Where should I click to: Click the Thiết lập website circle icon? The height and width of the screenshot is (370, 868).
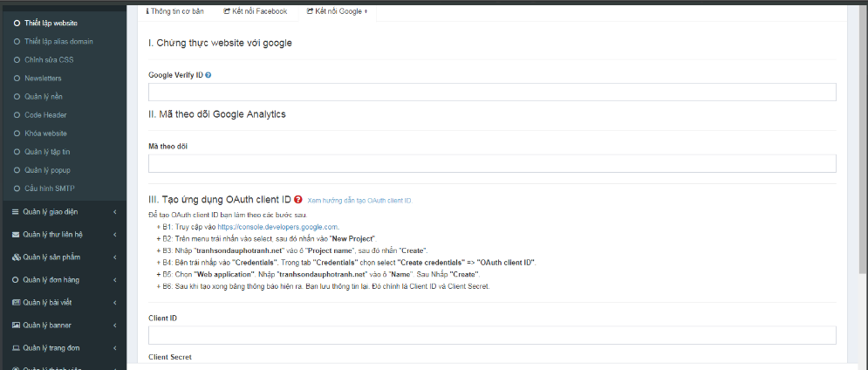tap(17, 24)
